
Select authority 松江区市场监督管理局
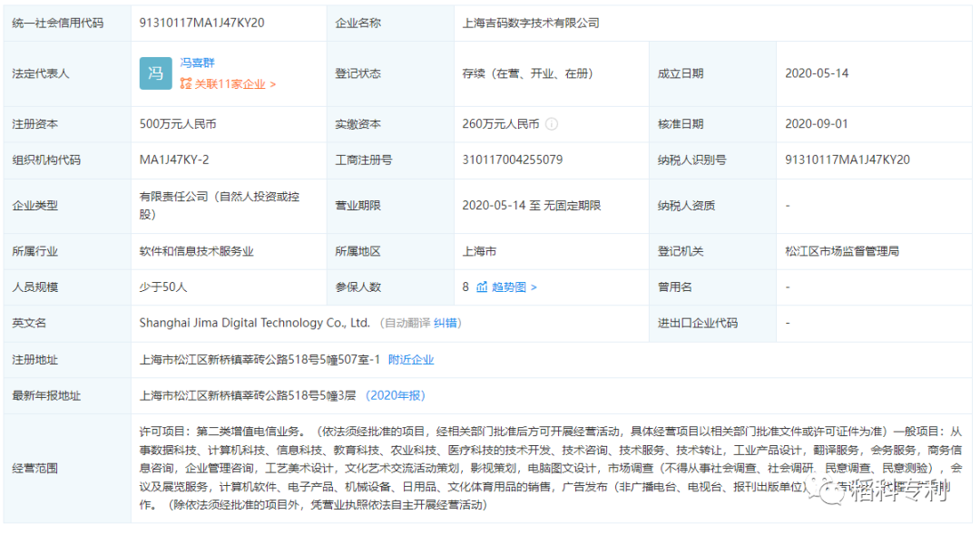[842, 252]
